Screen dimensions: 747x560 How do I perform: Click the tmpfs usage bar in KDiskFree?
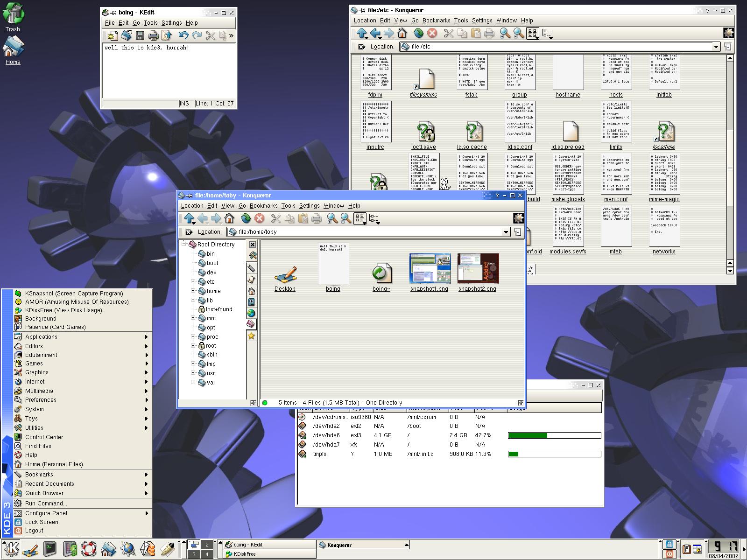click(554, 454)
